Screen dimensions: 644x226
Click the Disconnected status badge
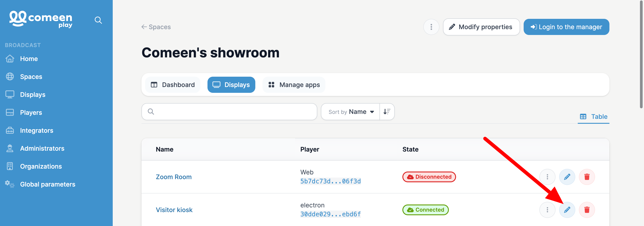click(429, 177)
